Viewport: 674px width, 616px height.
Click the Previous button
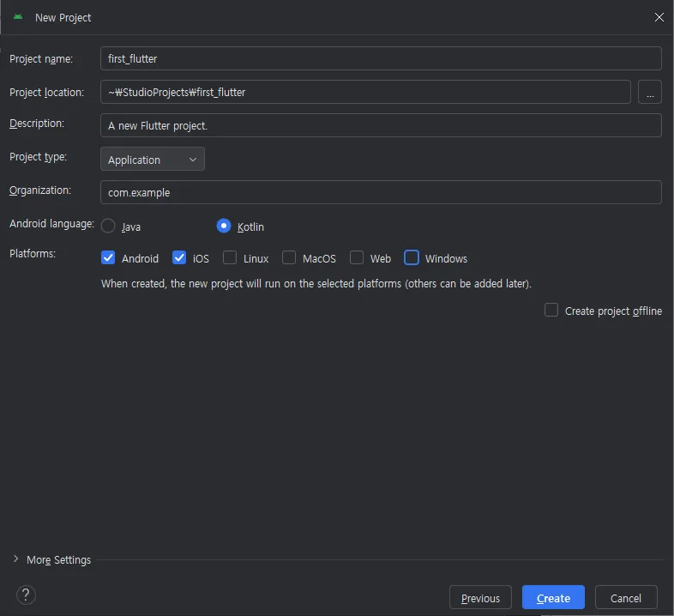(x=480, y=597)
